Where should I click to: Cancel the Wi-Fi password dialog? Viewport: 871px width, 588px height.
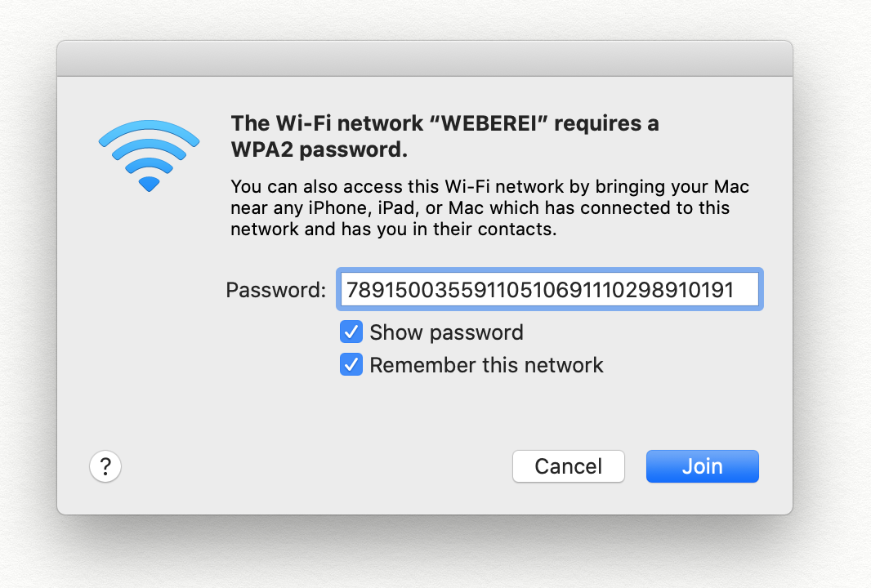click(568, 466)
